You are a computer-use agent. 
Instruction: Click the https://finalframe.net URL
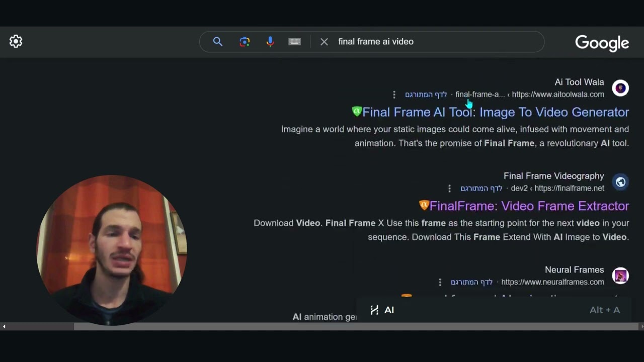[x=570, y=189]
